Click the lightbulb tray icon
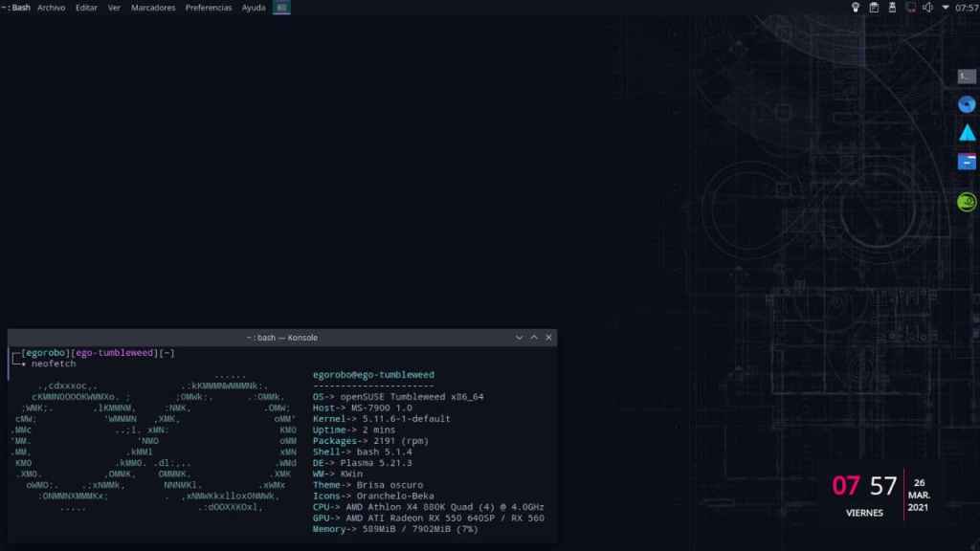The width and height of the screenshot is (980, 551). pos(856,8)
